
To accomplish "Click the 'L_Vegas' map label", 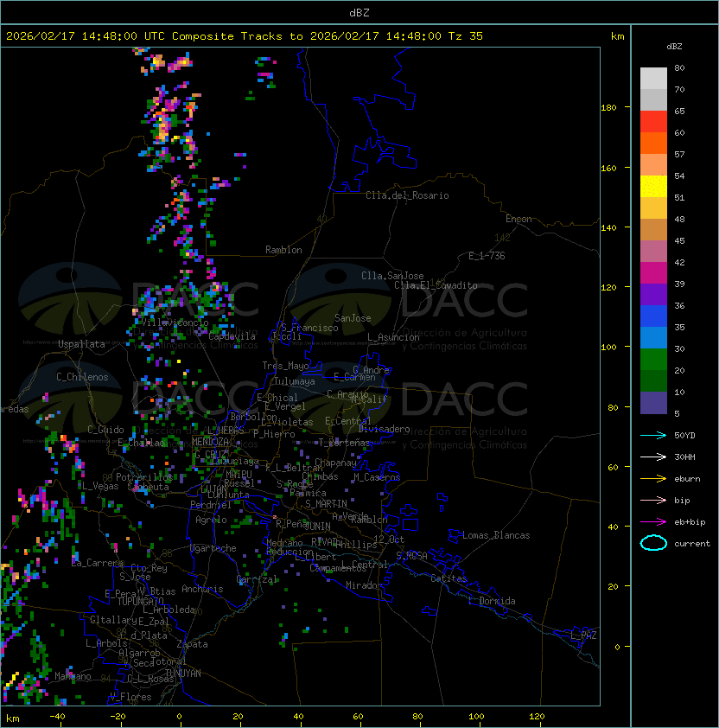I will [100, 486].
